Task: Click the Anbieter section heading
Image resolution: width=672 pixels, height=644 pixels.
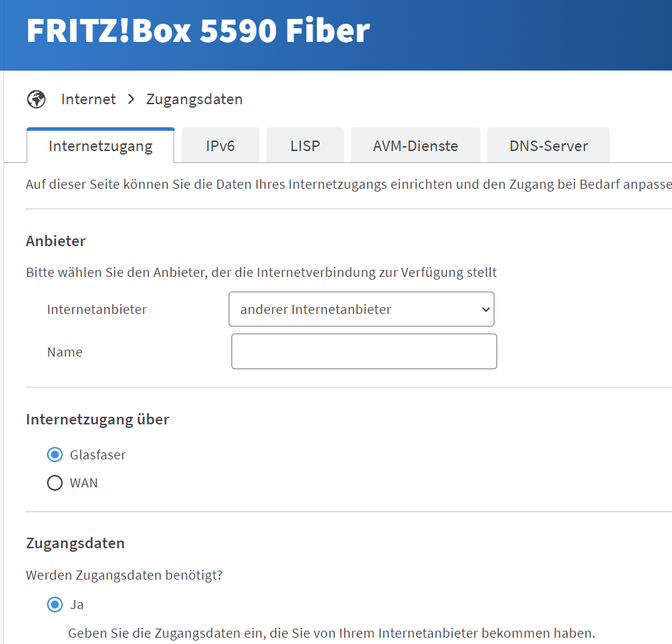Action: pos(56,241)
